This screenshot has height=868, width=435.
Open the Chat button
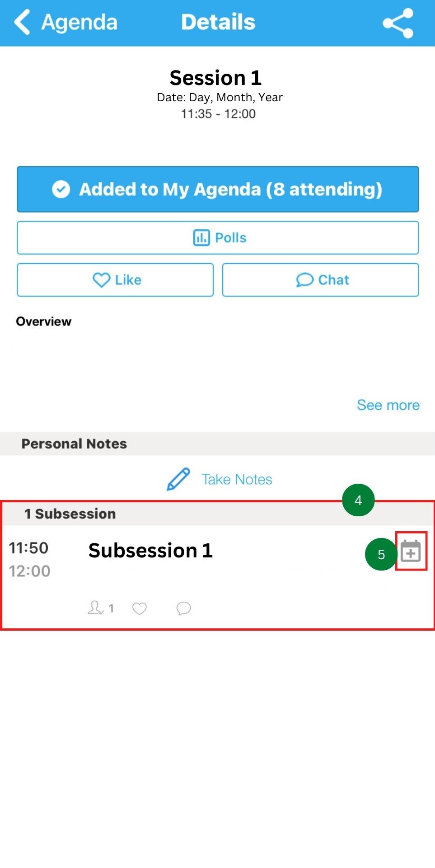320,280
